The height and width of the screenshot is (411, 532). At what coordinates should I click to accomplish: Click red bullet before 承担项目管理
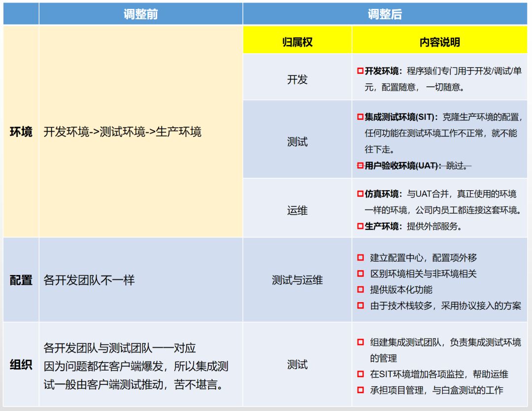360,390
